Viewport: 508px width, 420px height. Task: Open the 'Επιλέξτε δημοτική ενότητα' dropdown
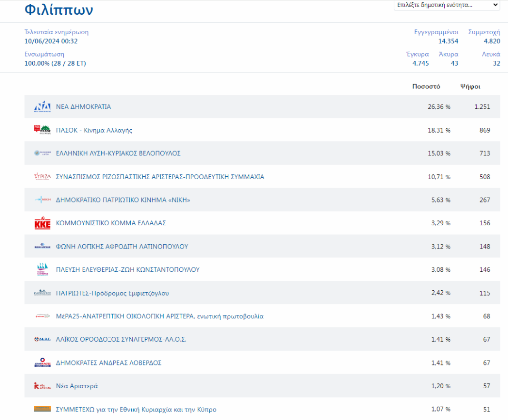447,5
